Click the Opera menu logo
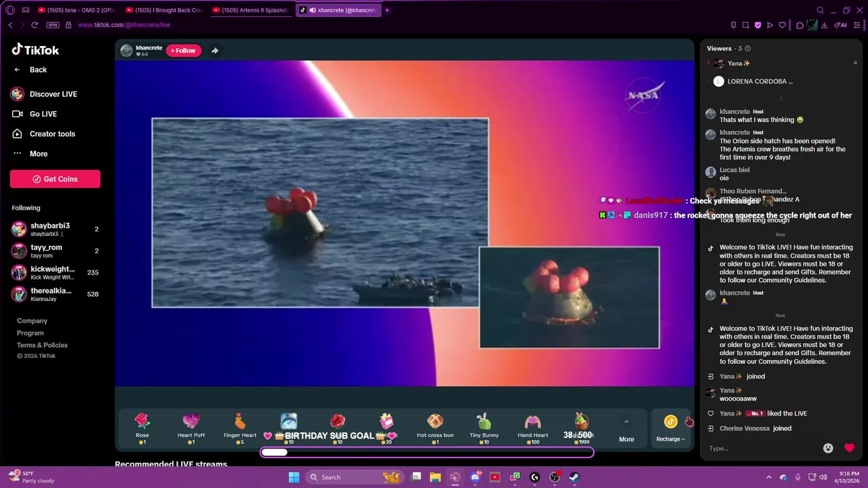Image resolution: width=868 pixels, height=488 pixels. coord(9,10)
